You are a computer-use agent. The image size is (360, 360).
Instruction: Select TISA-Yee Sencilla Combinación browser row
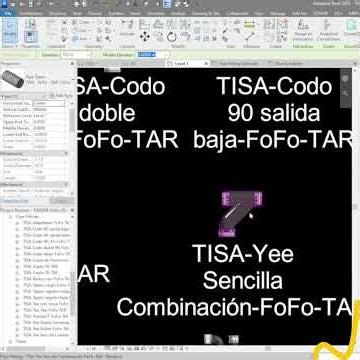(x=47, y=335)
